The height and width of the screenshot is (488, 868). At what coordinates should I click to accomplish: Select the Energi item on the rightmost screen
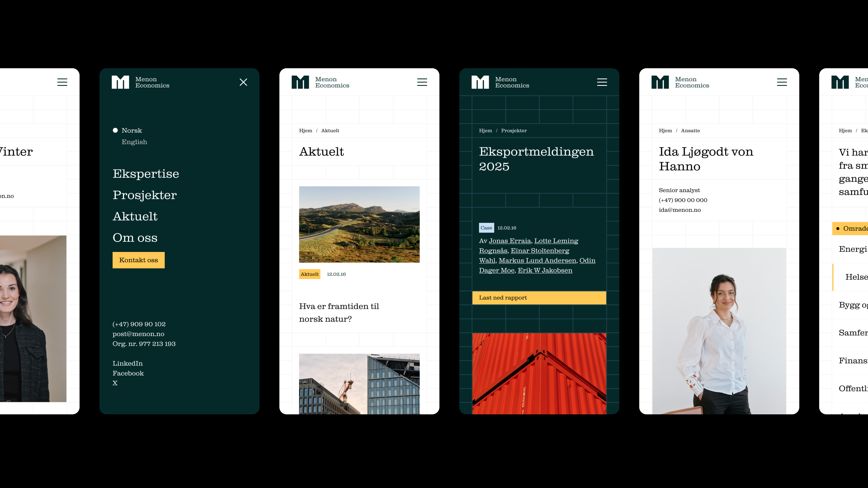(x=853, y=249)
